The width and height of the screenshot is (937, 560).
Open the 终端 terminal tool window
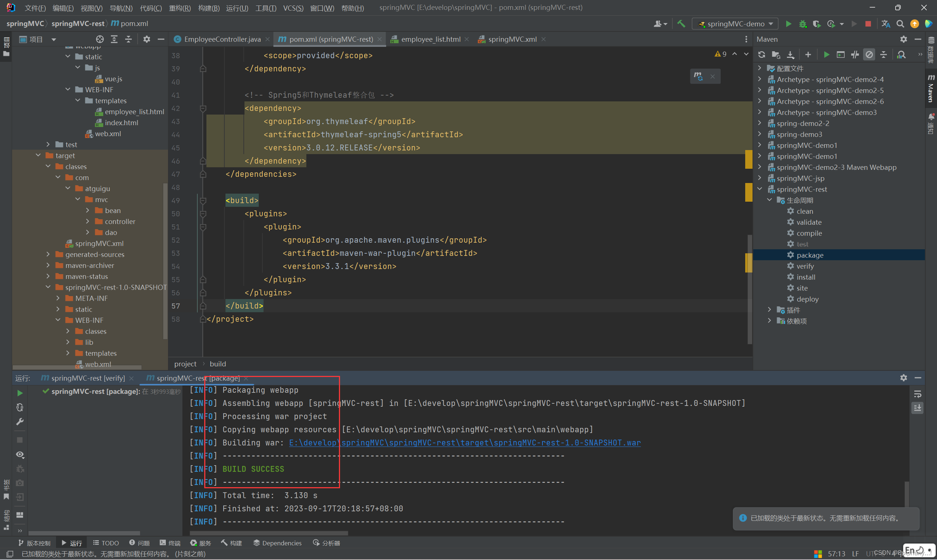click(170, 543)
